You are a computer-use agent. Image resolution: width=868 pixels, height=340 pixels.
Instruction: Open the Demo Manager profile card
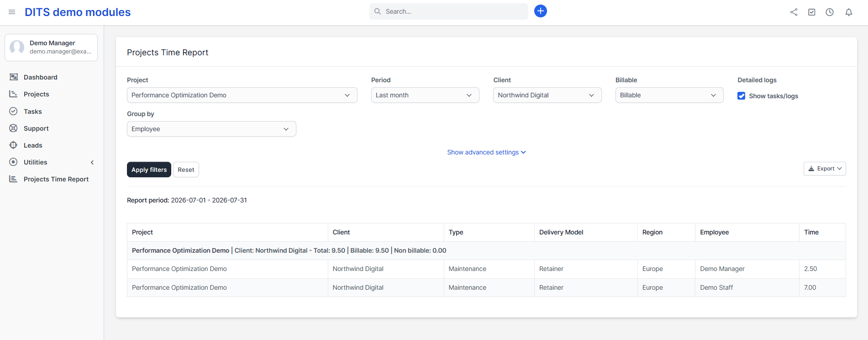tap(51, 47)
